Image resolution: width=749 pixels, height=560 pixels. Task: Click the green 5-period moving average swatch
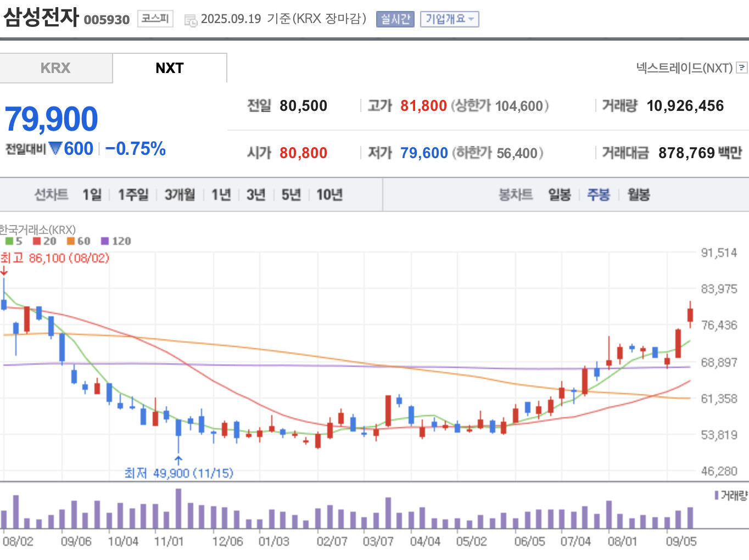(x=9, y=241)
